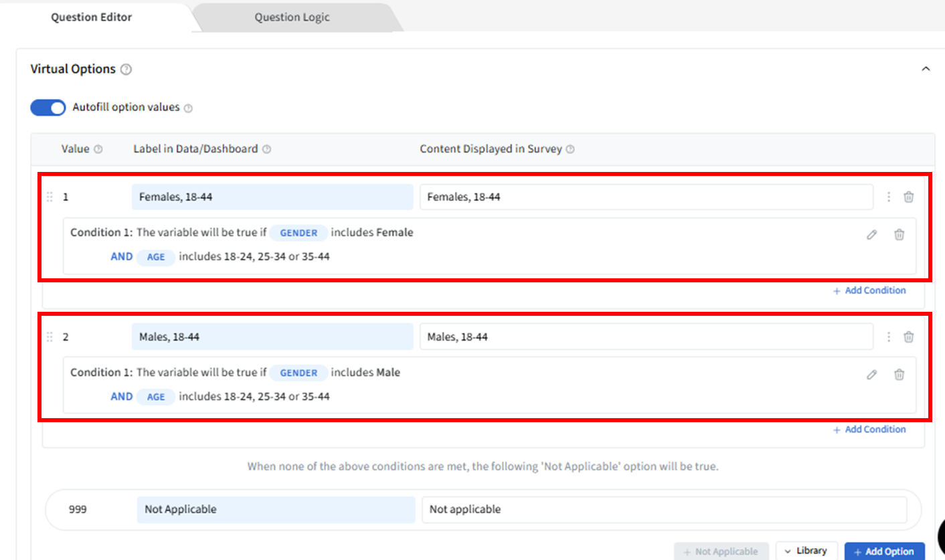Image resolution: width=945 pixels, height=560 pixels.
Task: Edit the Females condition with pencil icon
Action: (x=871, y=235)
